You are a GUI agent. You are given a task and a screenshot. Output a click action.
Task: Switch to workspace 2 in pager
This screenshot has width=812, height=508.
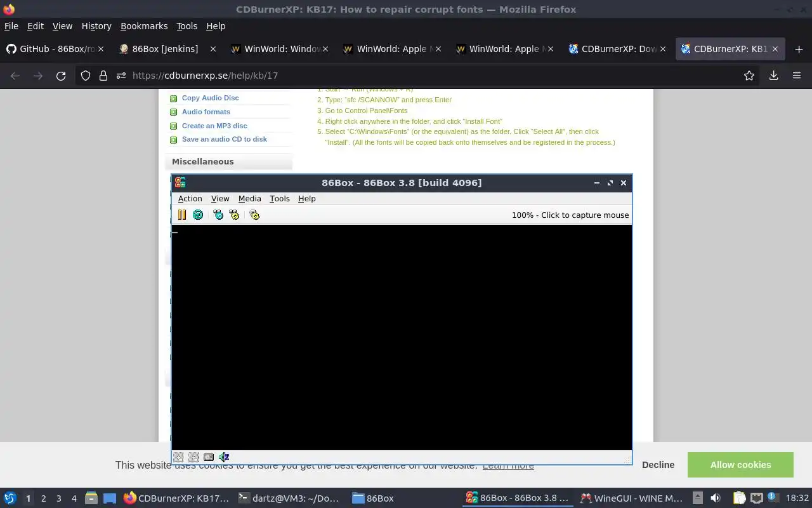pos(43,498)
